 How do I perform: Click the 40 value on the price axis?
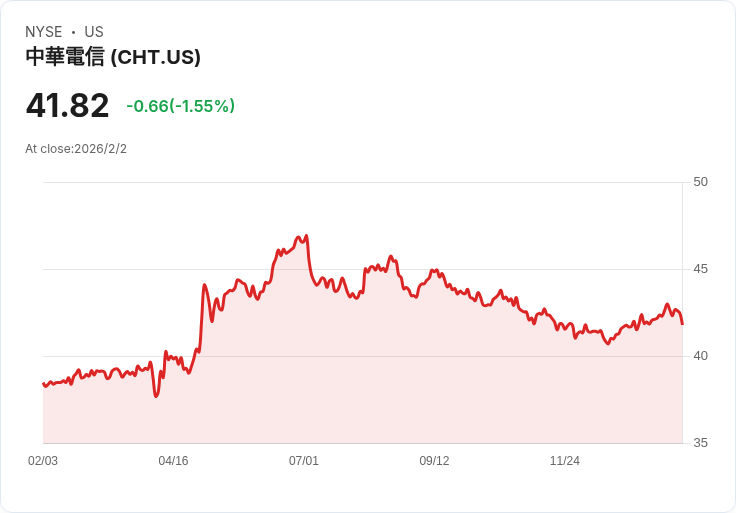coord(700,356)
